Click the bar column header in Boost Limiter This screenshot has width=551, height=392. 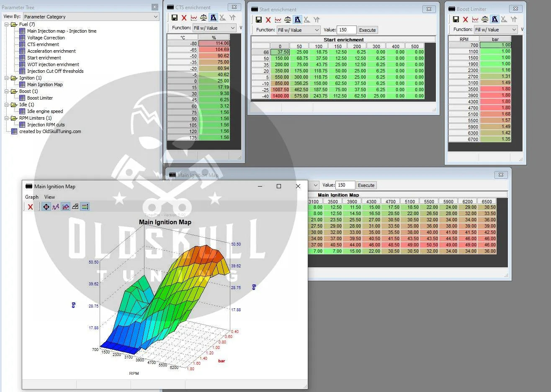point(495,39)
